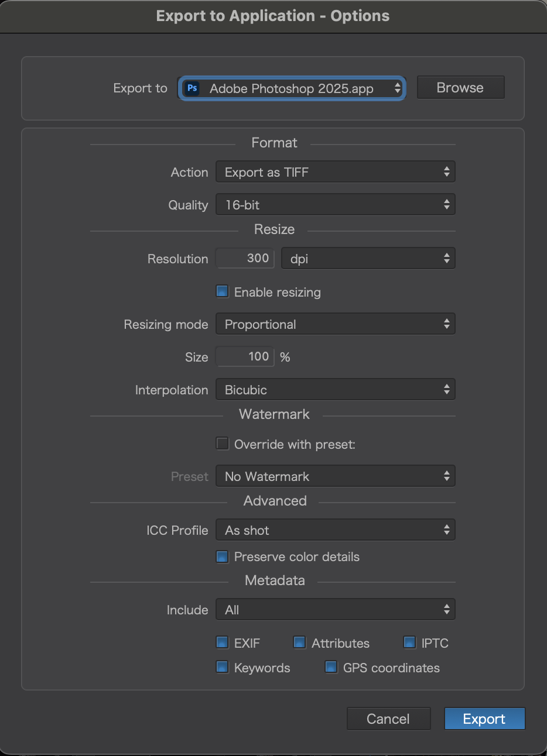The height and width of the screenshot is (756, 547).
Task: Uncheck Preserve color details
Action: pos(222,556)
